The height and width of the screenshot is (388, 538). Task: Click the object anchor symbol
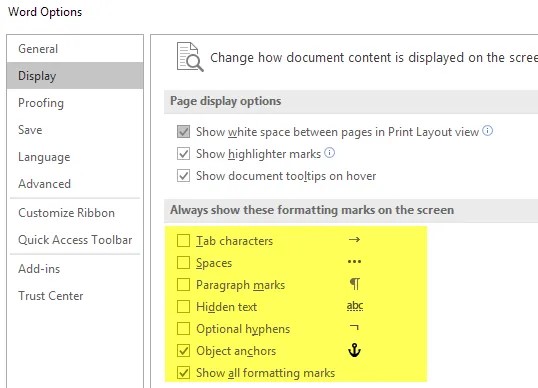(354, 350)
